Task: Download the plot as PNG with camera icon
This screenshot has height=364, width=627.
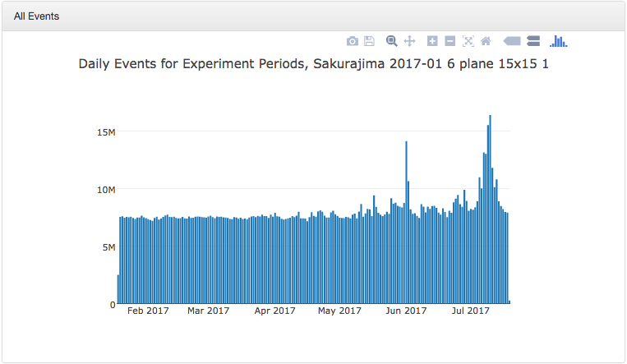Action: 353,41
